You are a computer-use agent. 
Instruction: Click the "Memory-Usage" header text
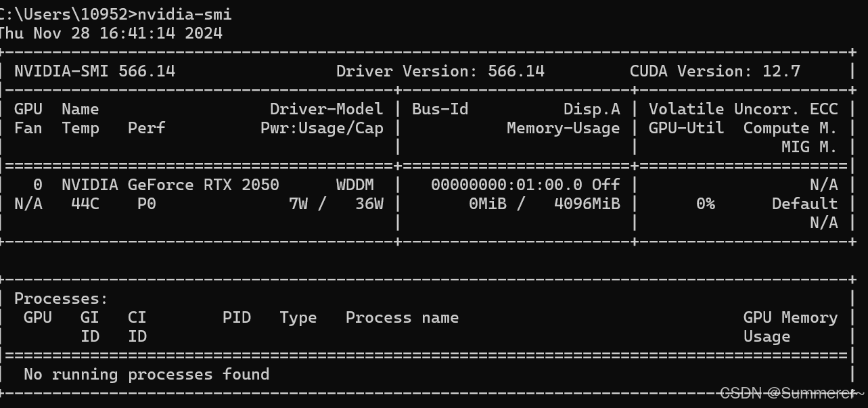click(x=564, y=128)
